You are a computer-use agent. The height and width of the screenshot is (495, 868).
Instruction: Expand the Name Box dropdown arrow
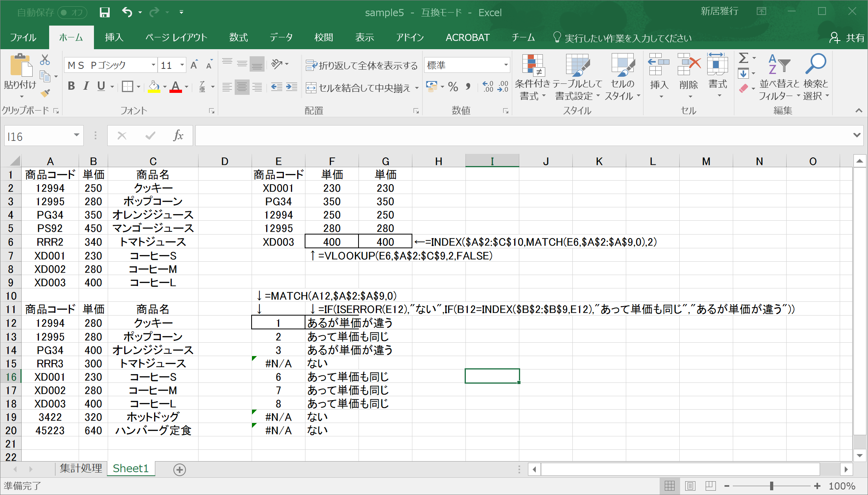[77, 135]
